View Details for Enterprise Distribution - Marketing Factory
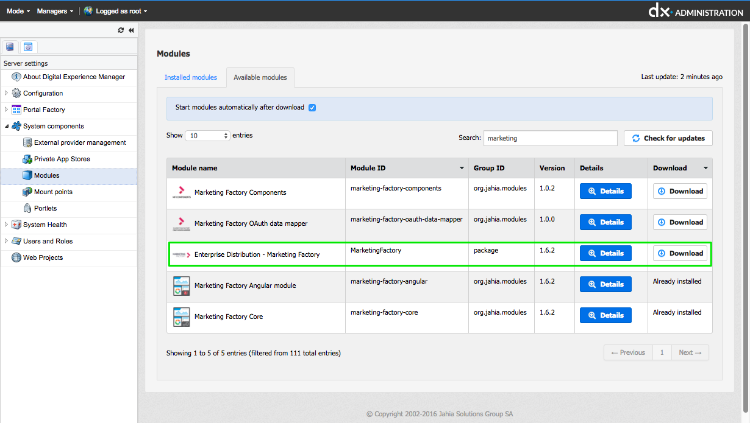This screenshot has width=750, height=423. tap(606, 253)
